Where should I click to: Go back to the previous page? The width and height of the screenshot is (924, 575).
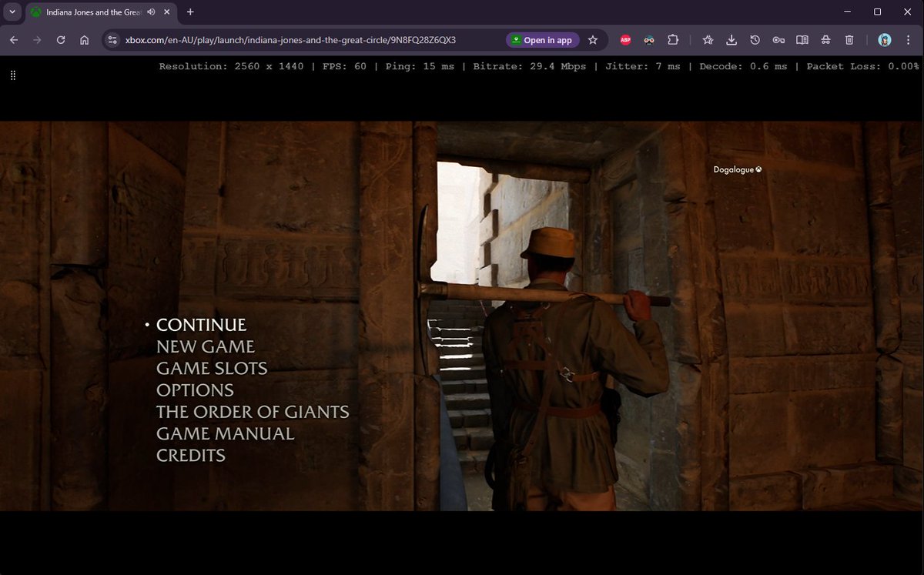14,40
